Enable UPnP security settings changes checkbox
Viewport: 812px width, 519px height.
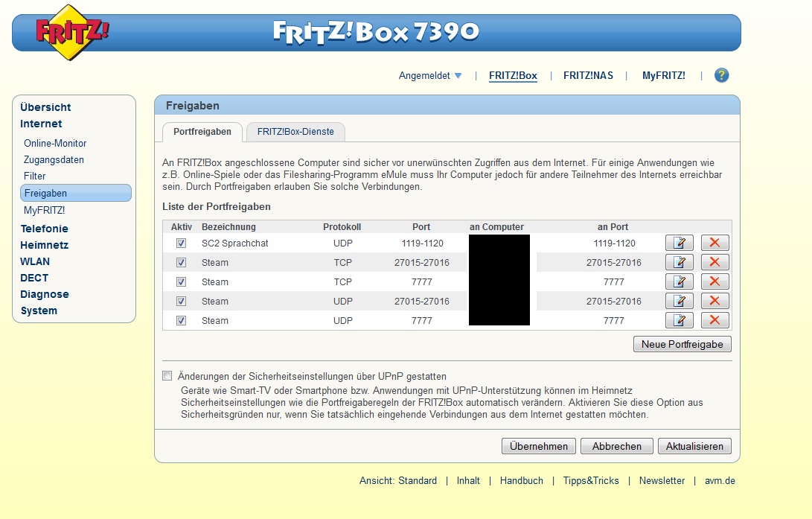point(167,376)
